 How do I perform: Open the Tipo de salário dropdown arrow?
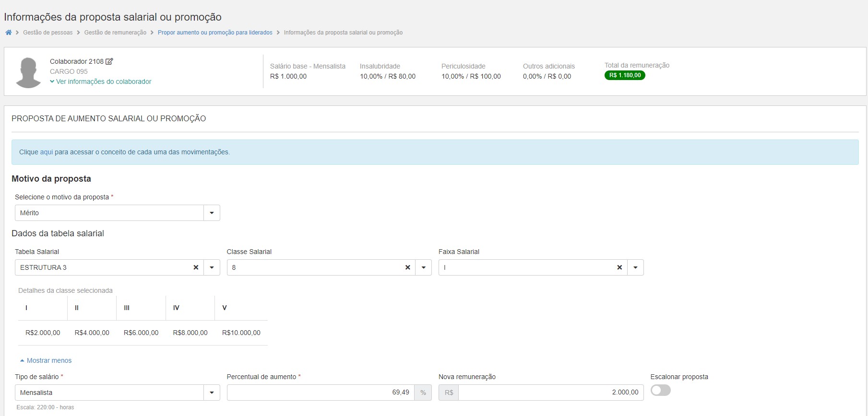coord(212,393)
